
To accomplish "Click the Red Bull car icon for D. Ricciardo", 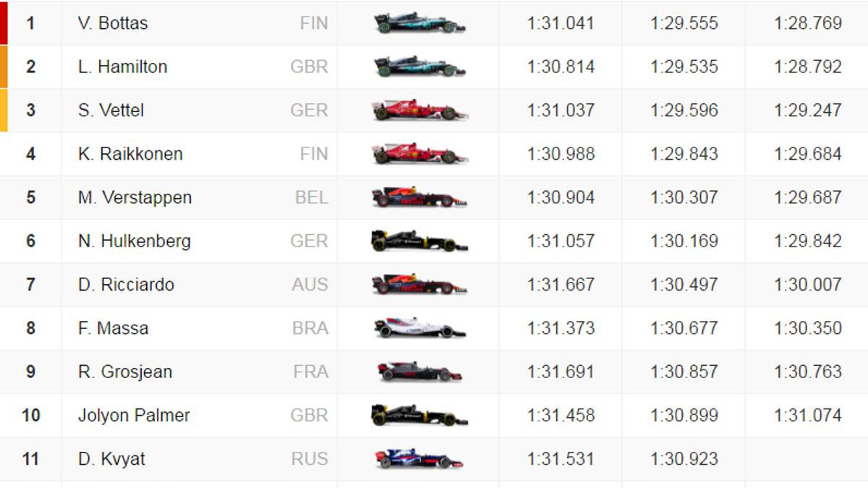I will click(420, 284).
